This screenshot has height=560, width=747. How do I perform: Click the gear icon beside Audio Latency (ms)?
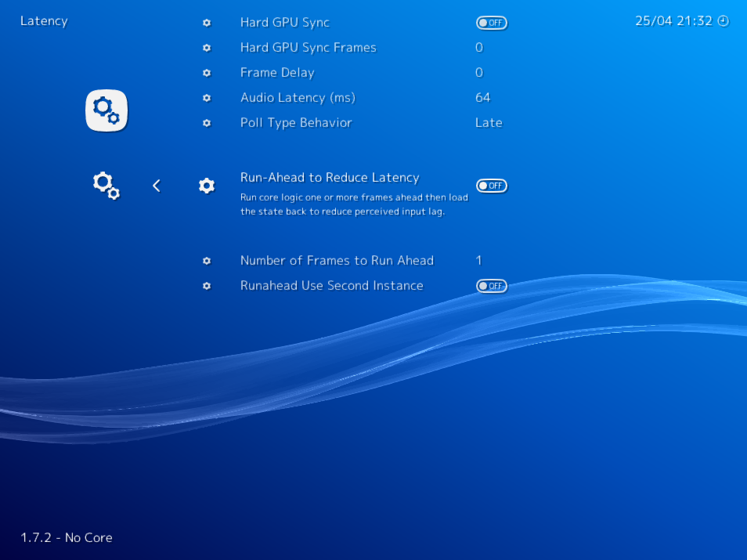[207, 98]
